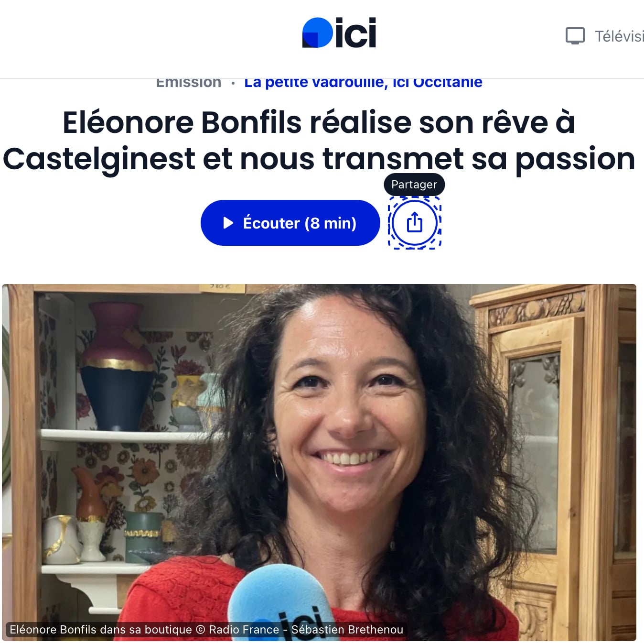
Task: Click the 'ici Occitanie' part of link
Action: point(438,82)
